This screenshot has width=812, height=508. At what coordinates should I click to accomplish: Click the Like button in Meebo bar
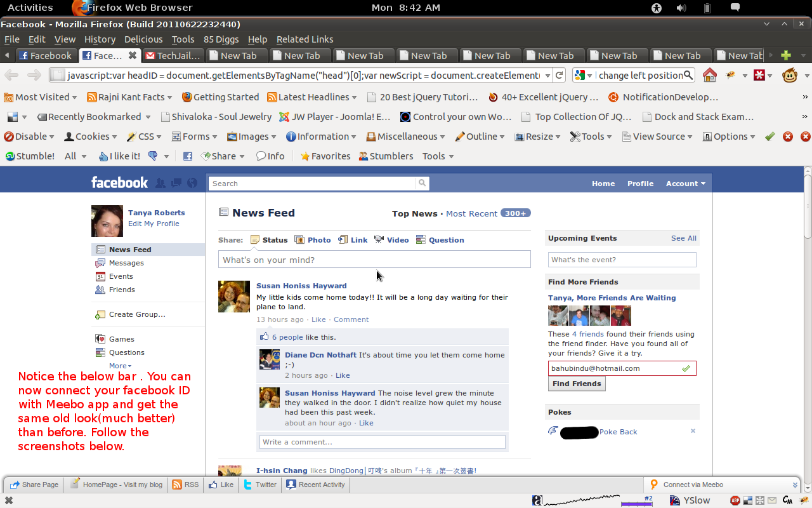220,485
